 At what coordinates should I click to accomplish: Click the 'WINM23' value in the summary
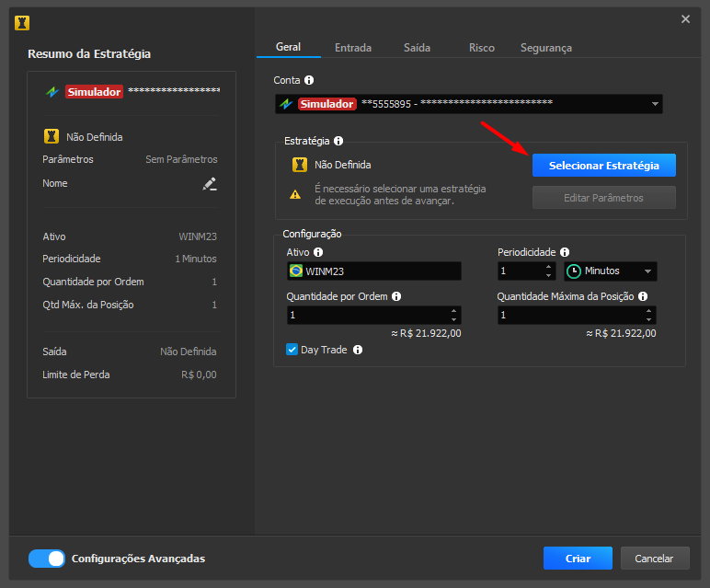(198, 236)
